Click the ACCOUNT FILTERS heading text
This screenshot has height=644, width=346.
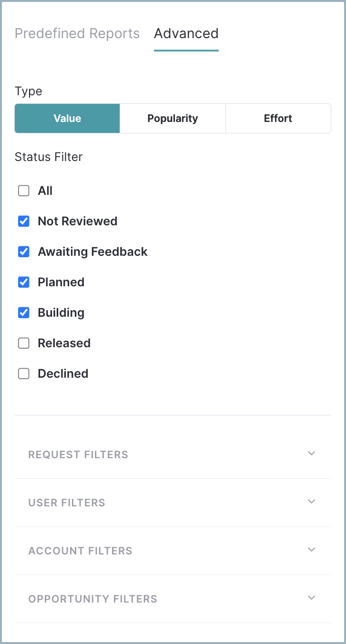(81, 551)
